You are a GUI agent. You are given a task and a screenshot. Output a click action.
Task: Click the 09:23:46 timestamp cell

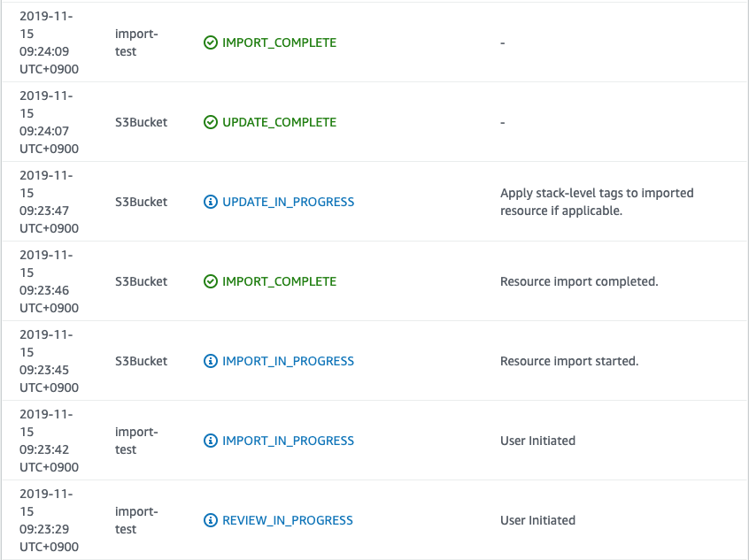click(49, 281)
